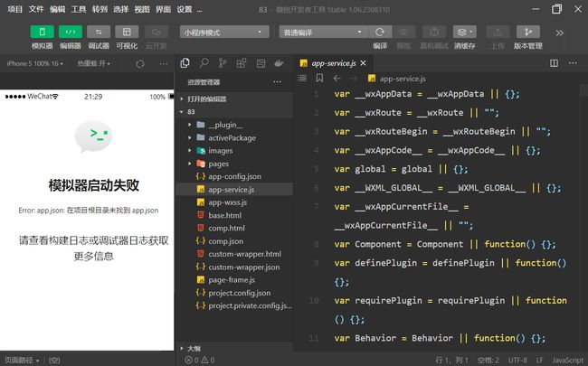Toggle the 调试器 debugger panel button
588x366 pixels.
pyautogui.click(x=99, y=32)
